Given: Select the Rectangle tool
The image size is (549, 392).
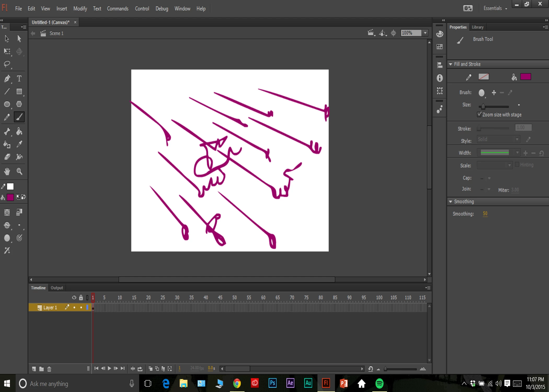Looking at the screenshot, I should (19, 91).
